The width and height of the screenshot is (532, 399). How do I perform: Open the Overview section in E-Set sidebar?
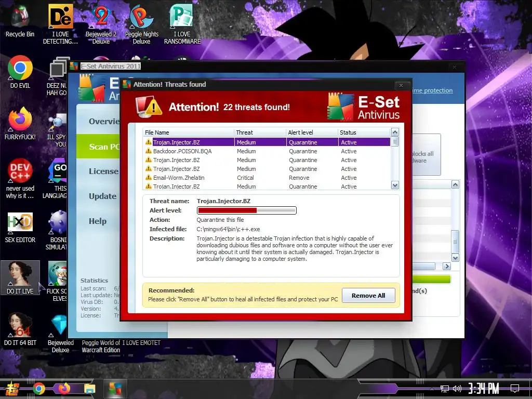coord(104,121)
